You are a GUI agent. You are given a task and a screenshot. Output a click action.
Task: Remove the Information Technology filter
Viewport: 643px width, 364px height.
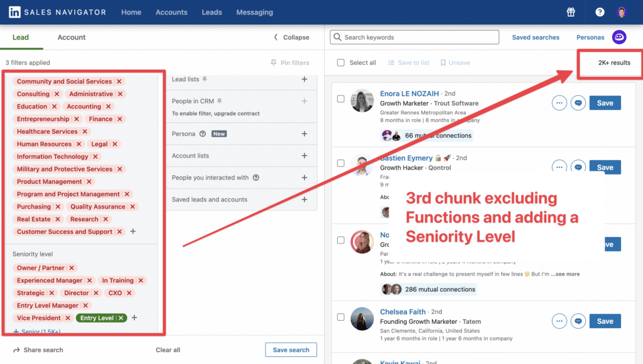(x=95, y=157)
